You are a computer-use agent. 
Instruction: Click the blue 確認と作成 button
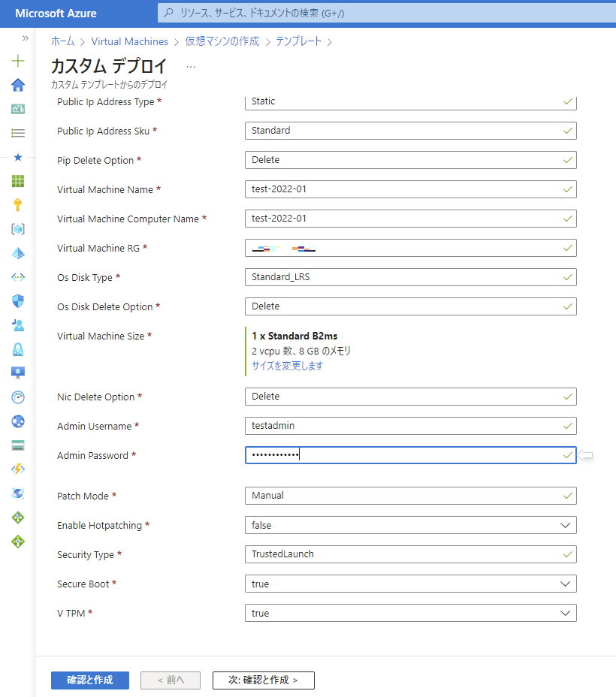[90, 680]
